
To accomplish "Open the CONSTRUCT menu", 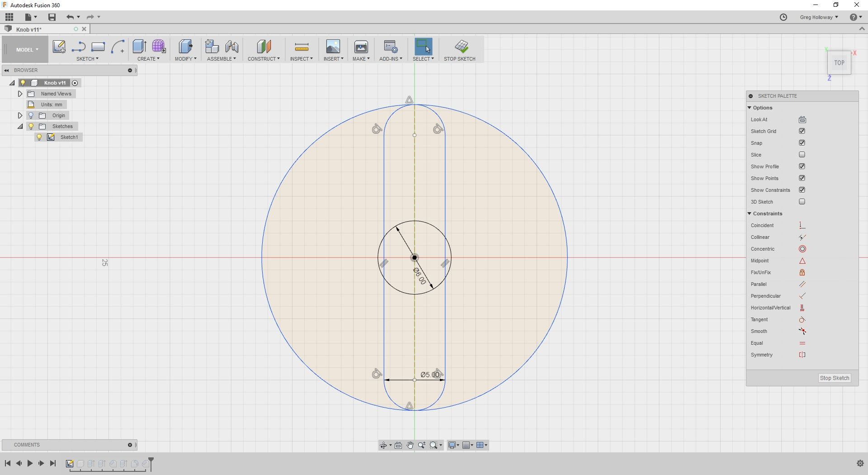I will 264,59.
